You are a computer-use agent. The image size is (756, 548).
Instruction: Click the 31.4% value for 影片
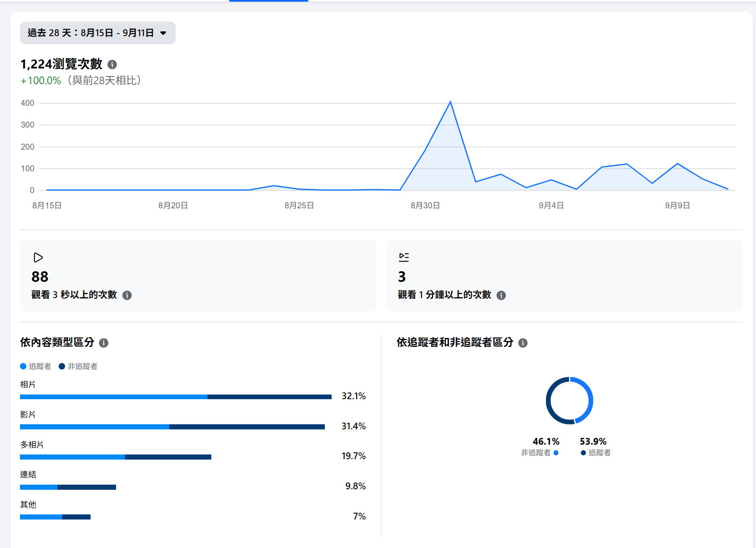point(354,426)
